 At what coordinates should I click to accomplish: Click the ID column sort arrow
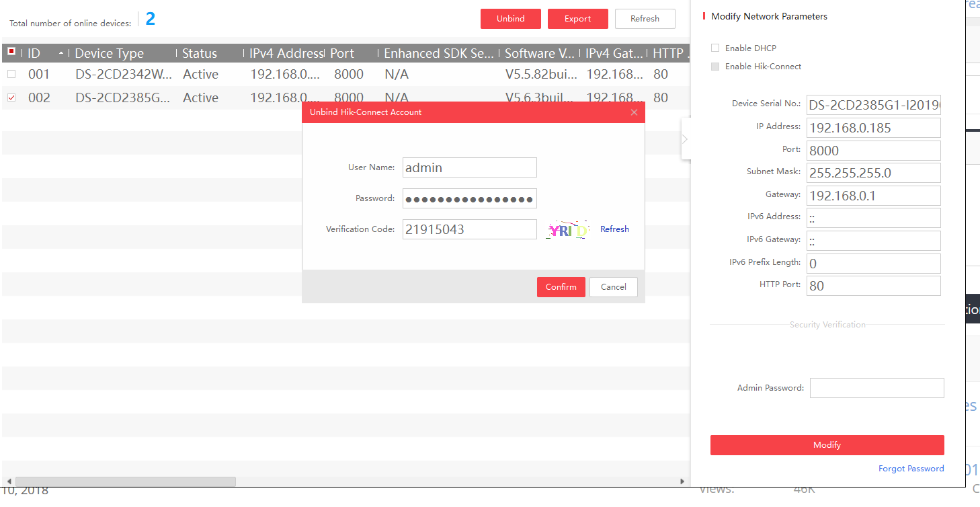pos(62,53)
